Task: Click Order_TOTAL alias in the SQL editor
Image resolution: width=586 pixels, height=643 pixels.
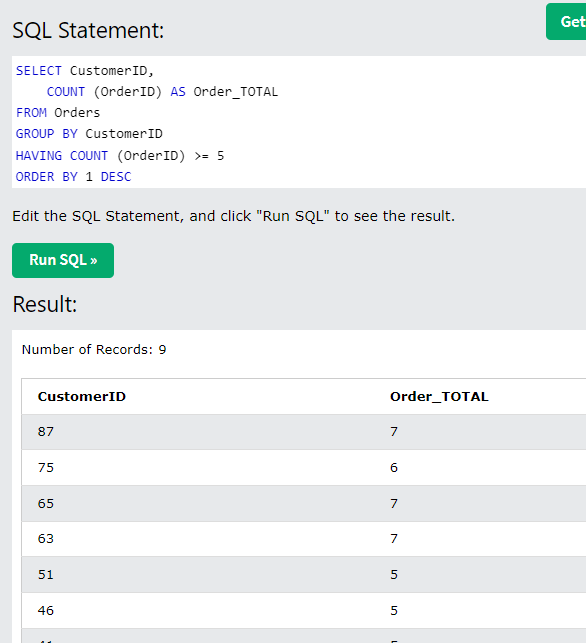Action: (x=236, y=92)
